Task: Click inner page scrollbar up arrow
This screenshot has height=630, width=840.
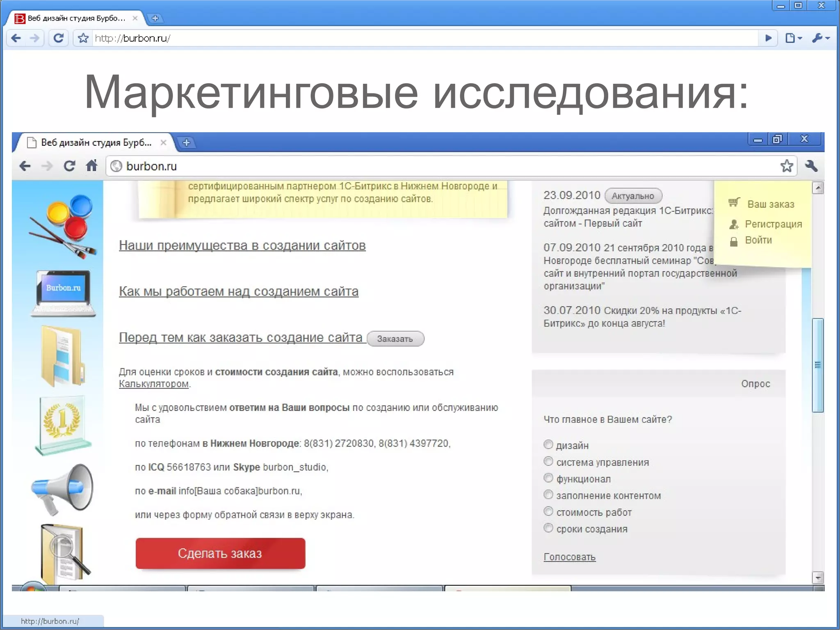Action: pos(818,188)
